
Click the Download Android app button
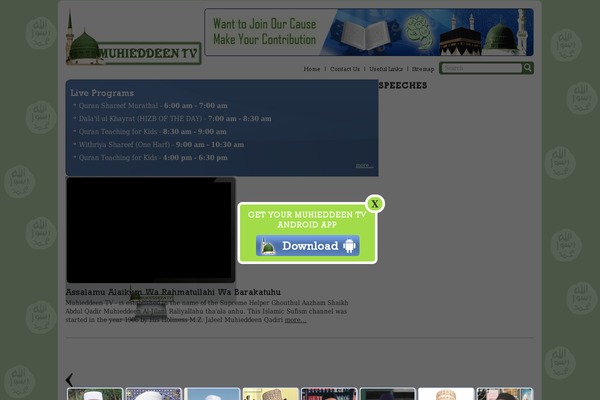pyautogui.click(x=308, y=246)
